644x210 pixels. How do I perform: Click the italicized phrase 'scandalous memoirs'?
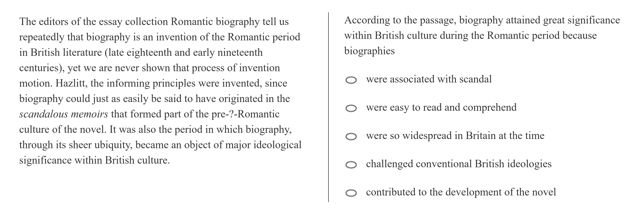tap(64, 114)
